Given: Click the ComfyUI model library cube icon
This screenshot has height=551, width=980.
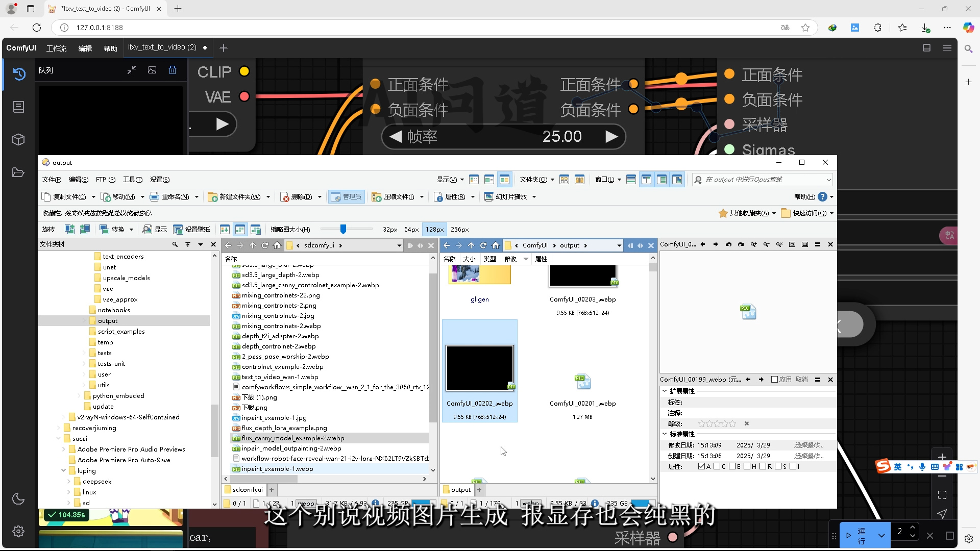Looking at the screenshot, I should (x=19, y=139).
